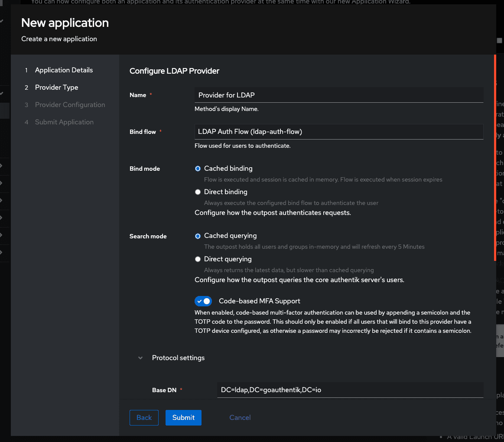
Task: Tick the gray checkbox behind dialog's top-right
Action: click(x=499, y=40)
